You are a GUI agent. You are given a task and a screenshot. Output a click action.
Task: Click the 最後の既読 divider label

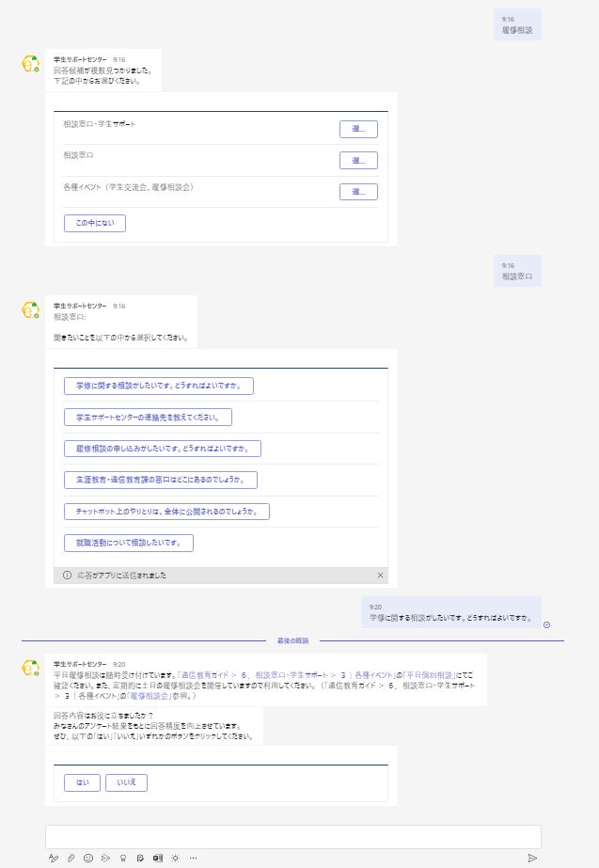(x=292, y=640)
